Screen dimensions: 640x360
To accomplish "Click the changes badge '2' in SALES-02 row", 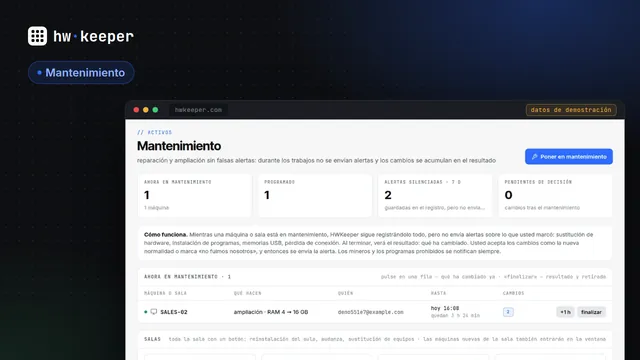I will tap(508, 312).
